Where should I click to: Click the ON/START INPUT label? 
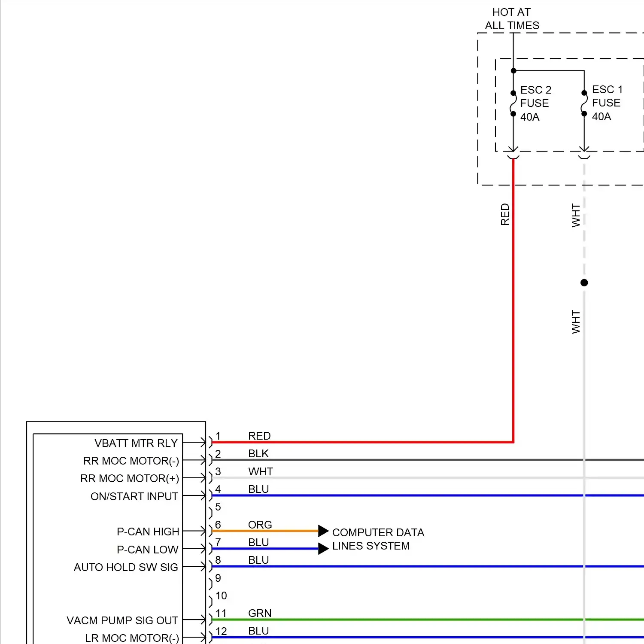[x=134, y=496]
